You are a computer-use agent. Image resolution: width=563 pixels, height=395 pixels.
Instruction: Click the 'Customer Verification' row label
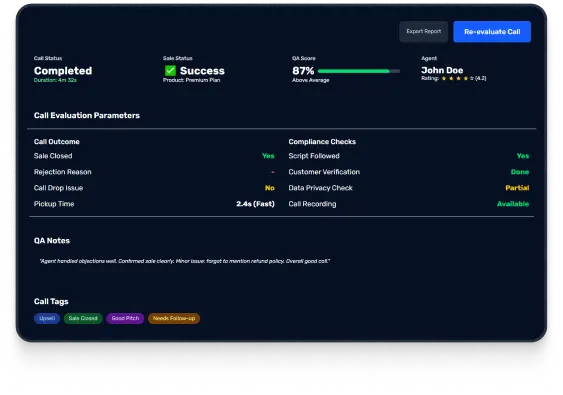(x=324, y=172)
